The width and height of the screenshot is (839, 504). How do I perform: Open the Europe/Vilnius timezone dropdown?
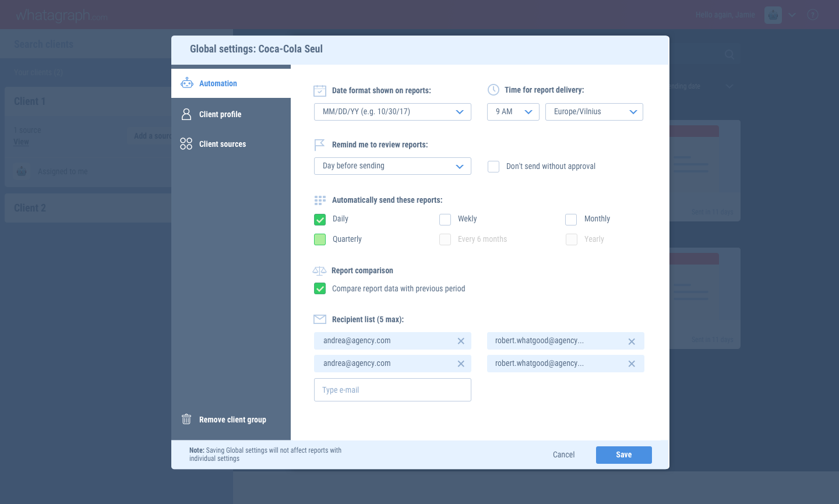tap(594, 112)
